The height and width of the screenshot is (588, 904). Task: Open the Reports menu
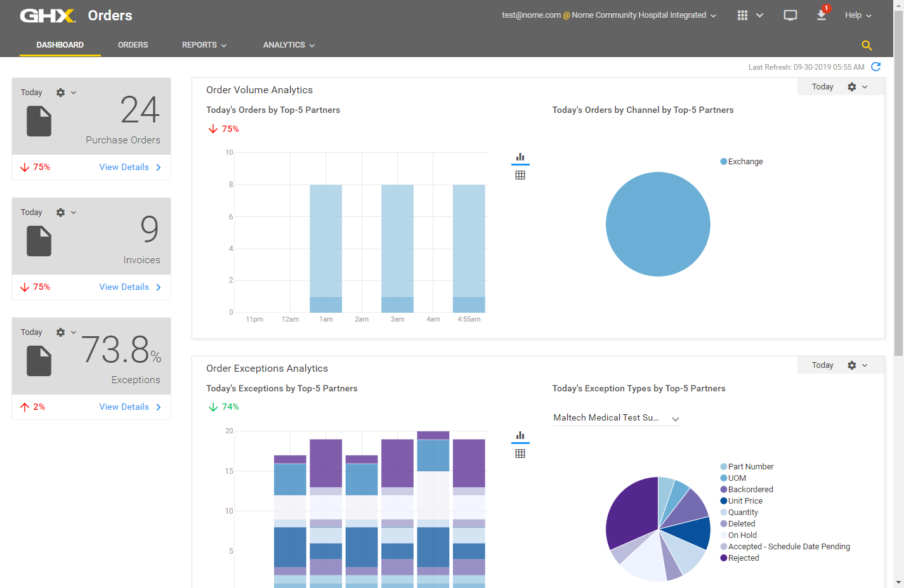(204, 45)
